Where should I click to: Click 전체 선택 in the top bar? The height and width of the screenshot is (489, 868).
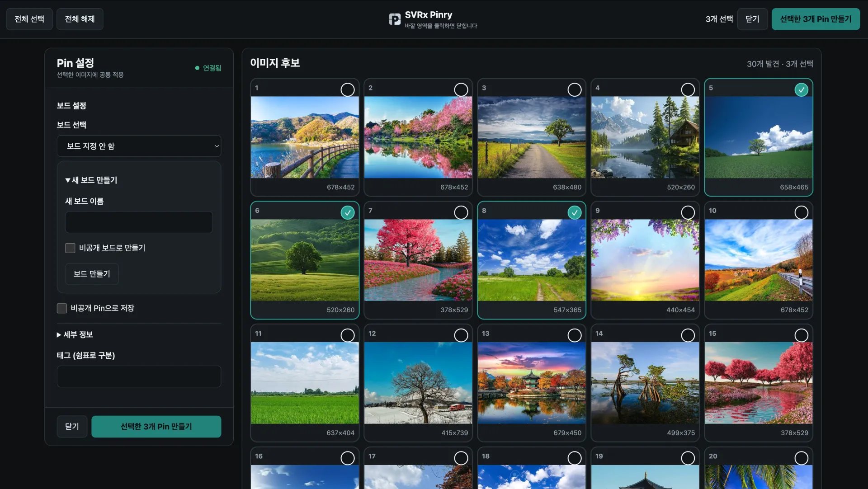[29, 19]
